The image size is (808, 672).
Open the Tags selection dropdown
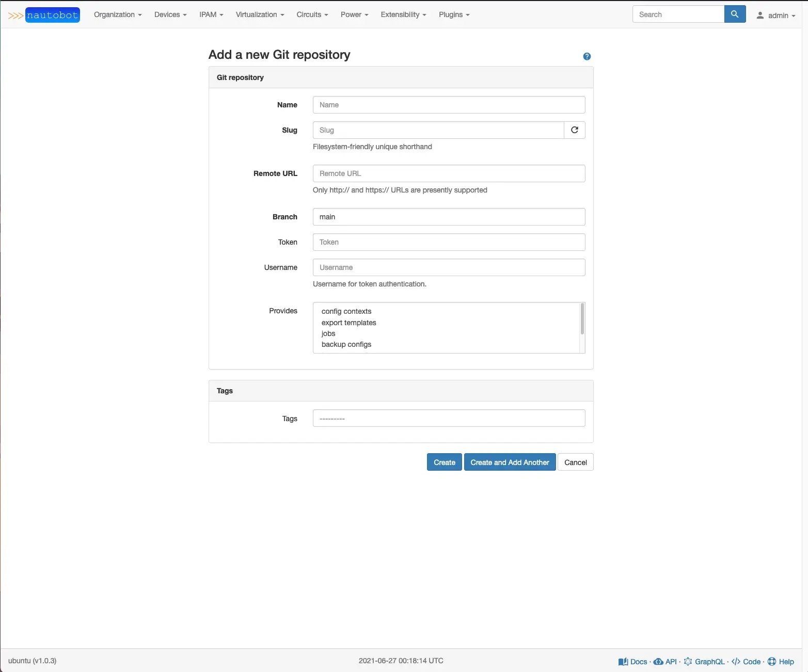click(x=449, y=418)
